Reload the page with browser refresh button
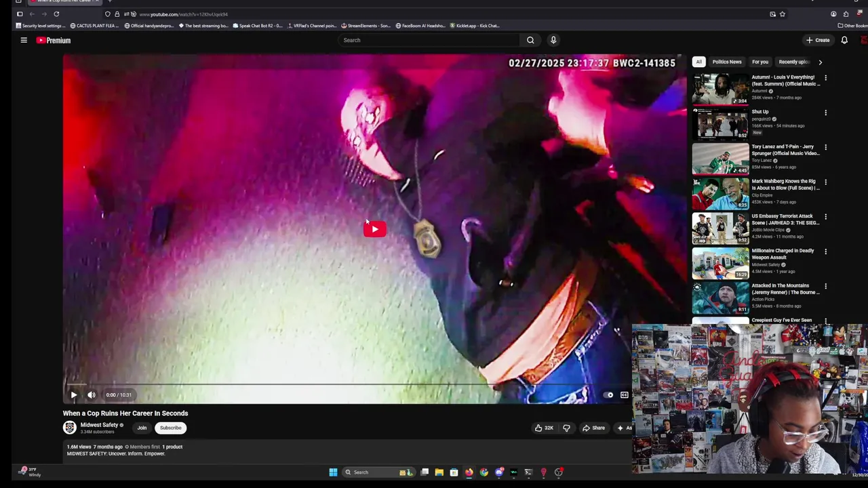 (56, 14)
